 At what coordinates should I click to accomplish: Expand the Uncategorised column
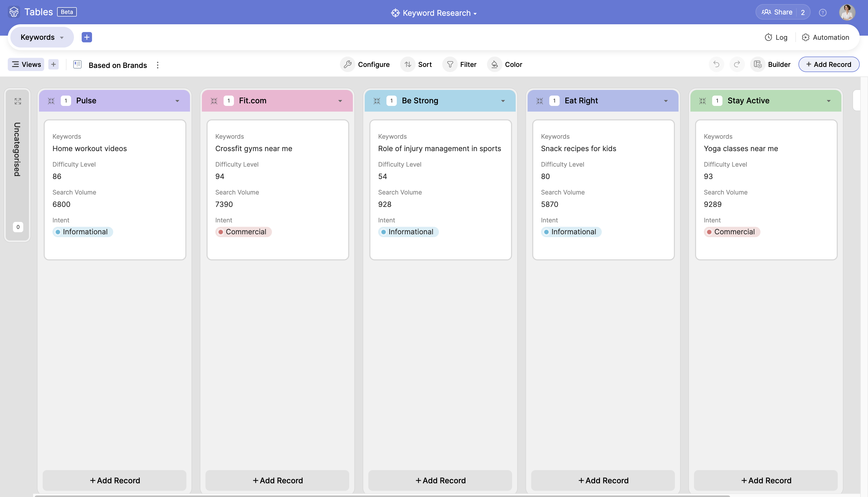pyautogui.click(x=18, y=101)
